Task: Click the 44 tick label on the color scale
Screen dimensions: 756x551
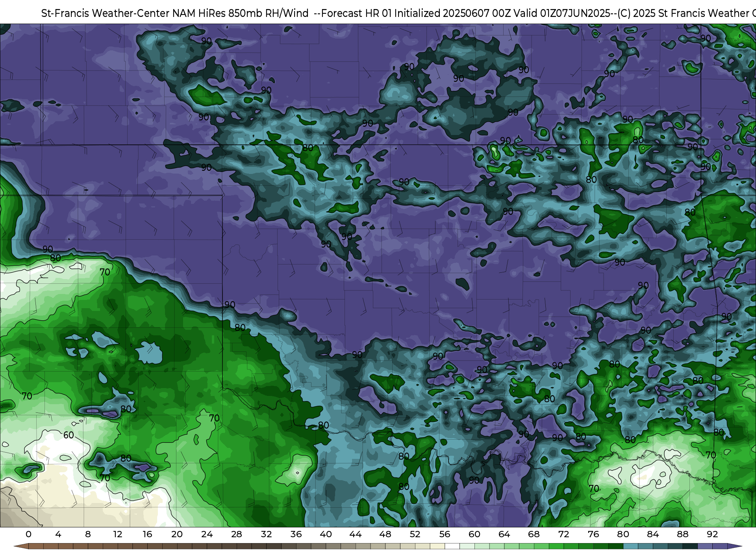Action: (x=356, y=534)
